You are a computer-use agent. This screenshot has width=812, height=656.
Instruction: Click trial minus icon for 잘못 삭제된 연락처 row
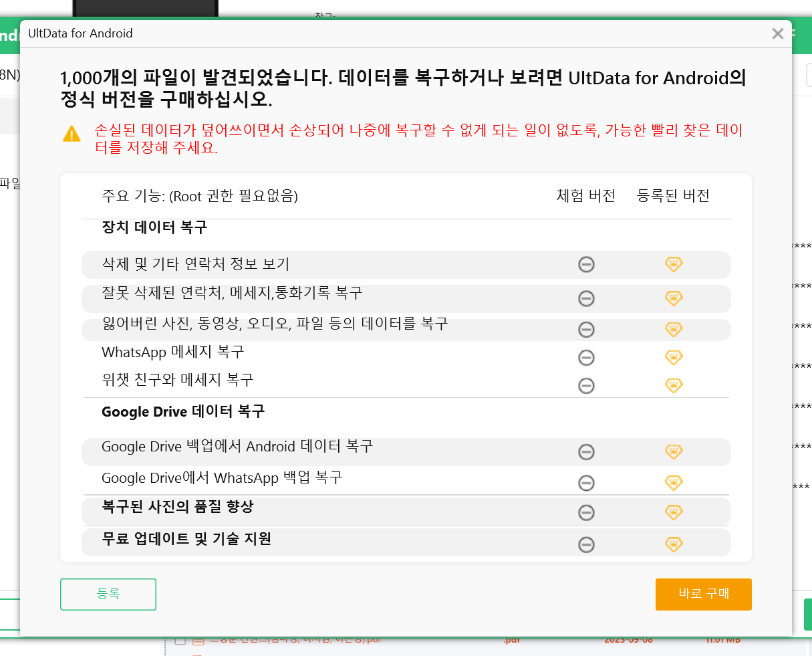(586, 298)
